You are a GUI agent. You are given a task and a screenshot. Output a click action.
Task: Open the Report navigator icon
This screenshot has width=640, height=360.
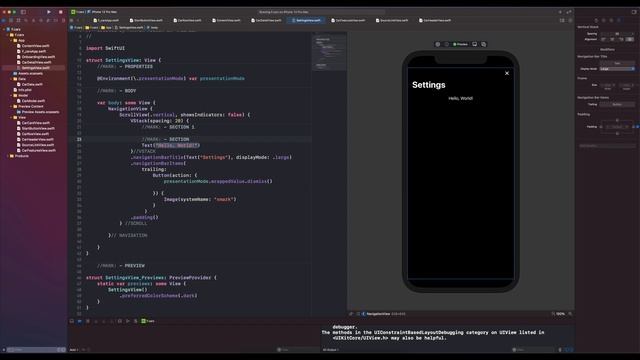tap(63, 20)
